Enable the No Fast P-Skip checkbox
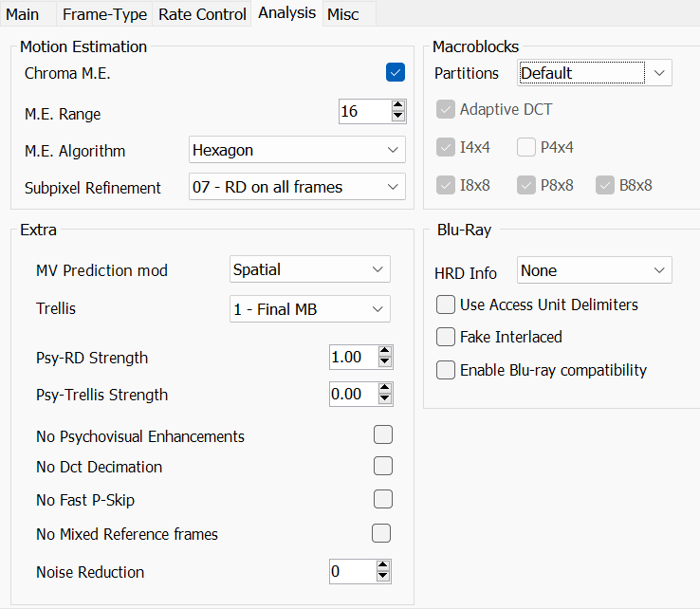This screenshot has height=609, width=700. tap(383, 499)
